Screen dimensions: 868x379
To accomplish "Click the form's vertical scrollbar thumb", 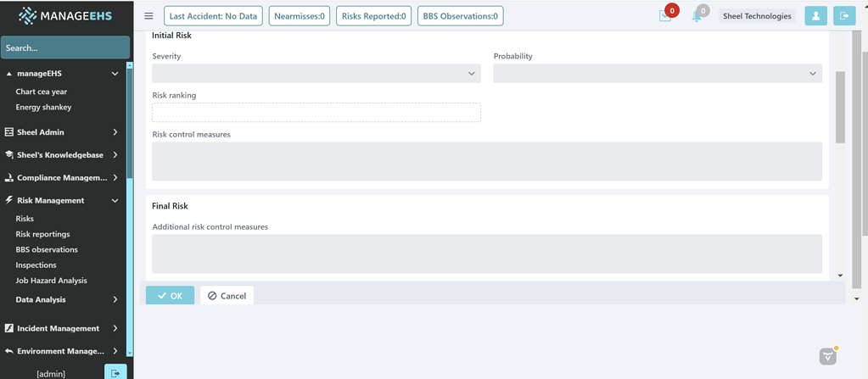I will tap(840, 107).
